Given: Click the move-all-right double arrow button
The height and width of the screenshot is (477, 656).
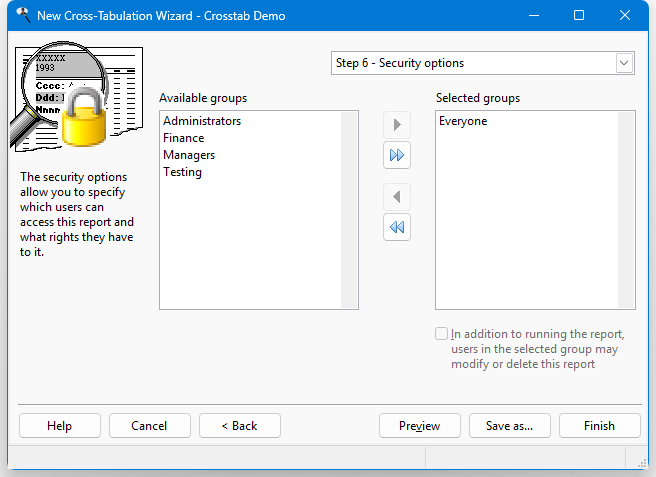Looking at the screenshot, I should click(397, 156).
